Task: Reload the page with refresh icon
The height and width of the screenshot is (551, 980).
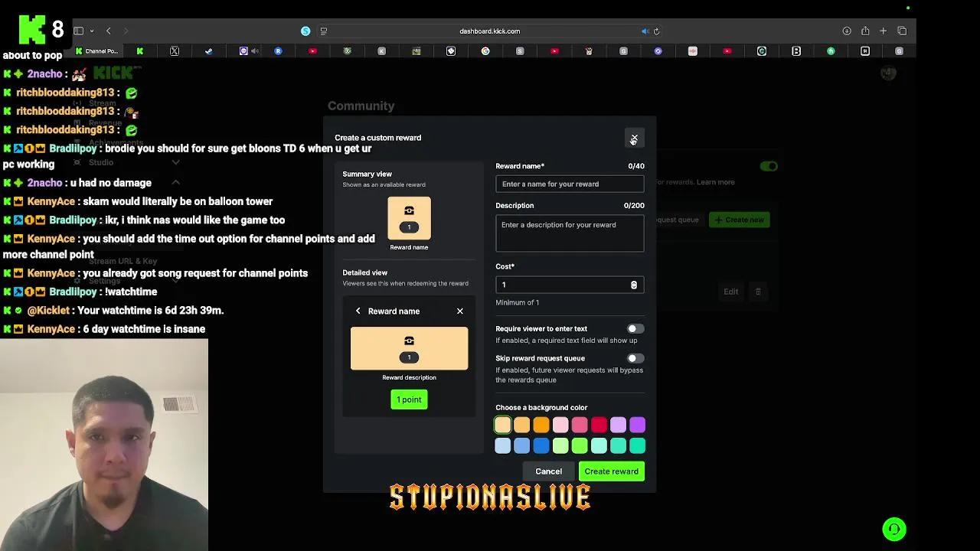Action: tap(656, 31)
